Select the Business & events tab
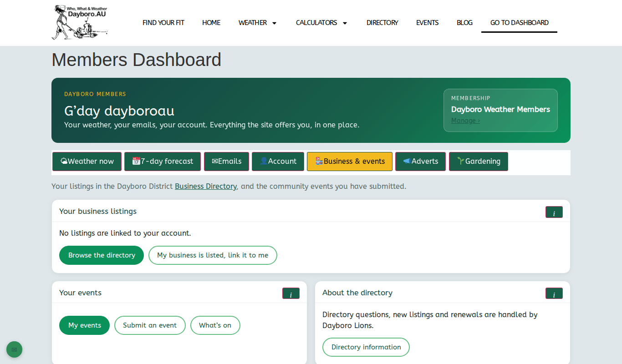The width and height of the screenshot is (622, 364). tap(350, 162)
